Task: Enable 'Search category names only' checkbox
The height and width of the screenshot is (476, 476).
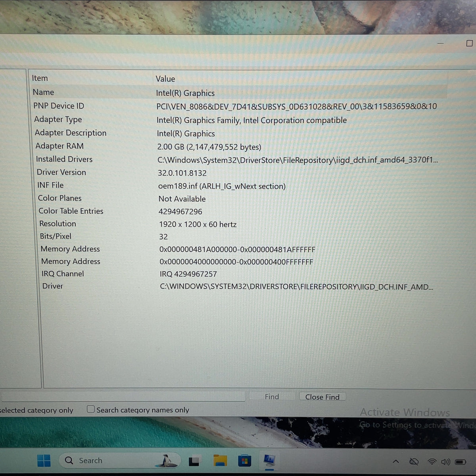Action: pyautogui.click(x=91, y=409)
